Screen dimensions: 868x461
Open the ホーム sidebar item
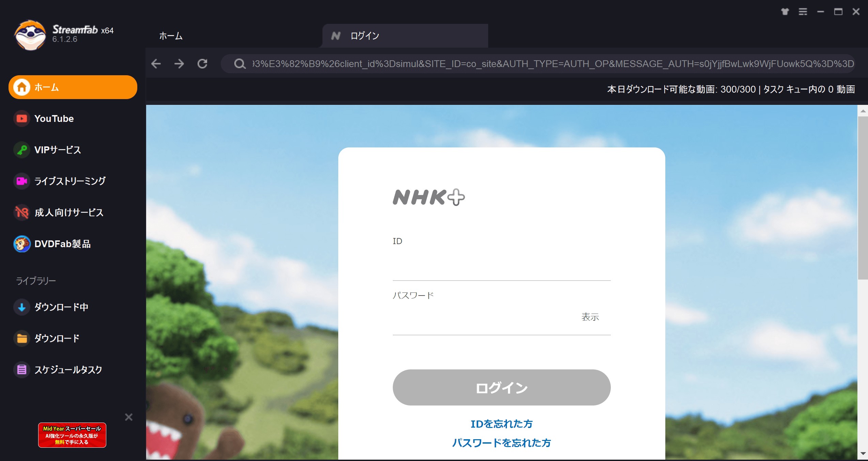pos(73,87)
